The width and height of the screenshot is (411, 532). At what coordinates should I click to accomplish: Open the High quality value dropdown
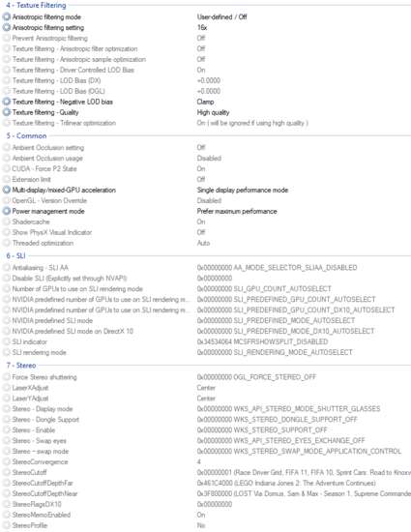click(x=213, y=112)
